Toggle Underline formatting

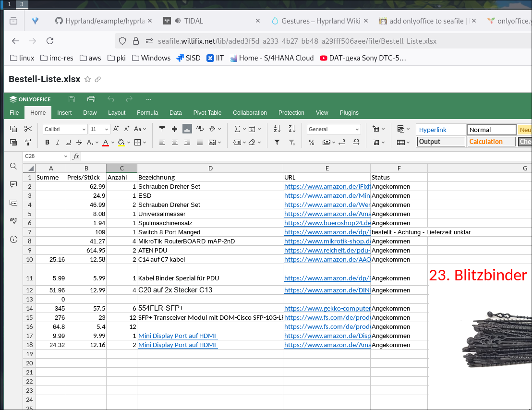pyautogui.click(x=69, y=142)
